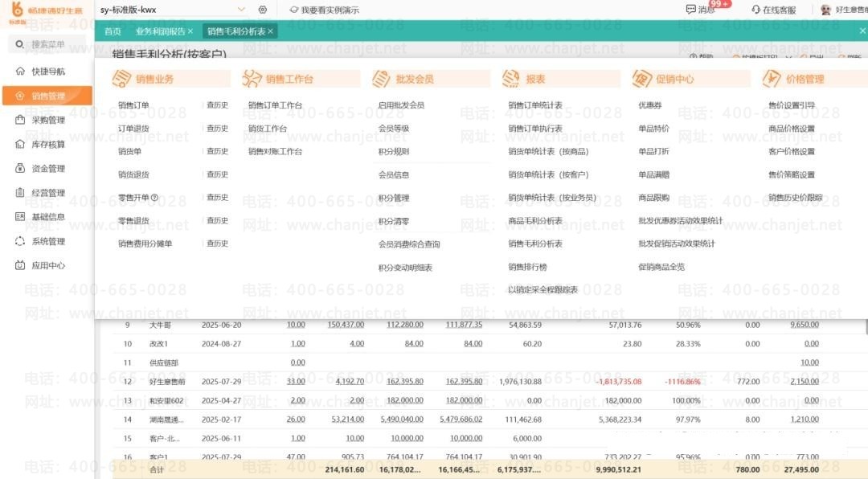Click the 采购管理 cart icon in sidebar
The image size is (868, 479).
click(x=21, y=120)
